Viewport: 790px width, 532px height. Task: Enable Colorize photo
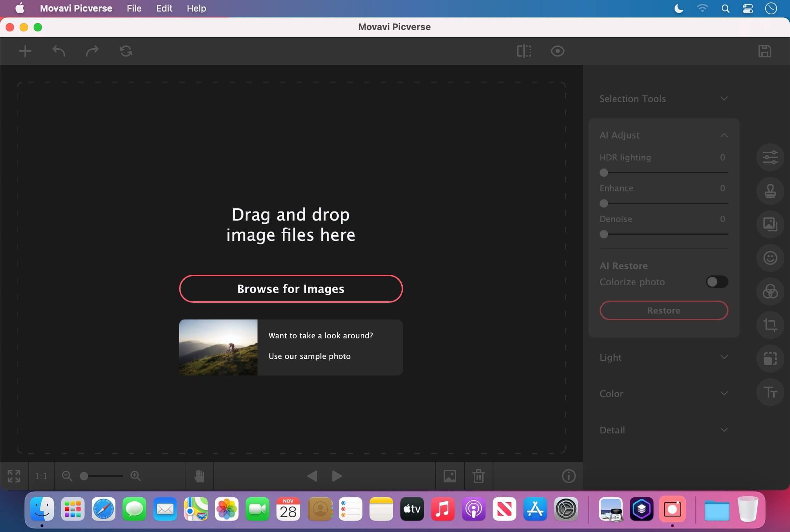click(x=717, y=282)
